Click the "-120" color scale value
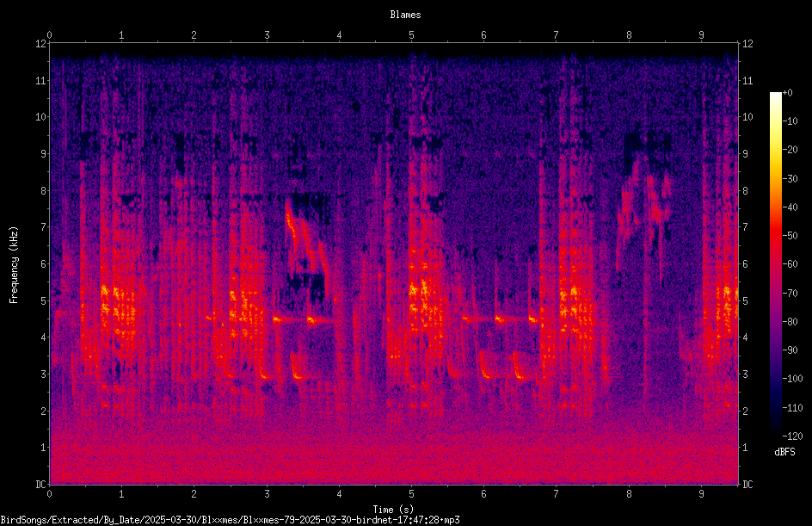The width and height of the screenshot is (812, 526). (792, 436)
